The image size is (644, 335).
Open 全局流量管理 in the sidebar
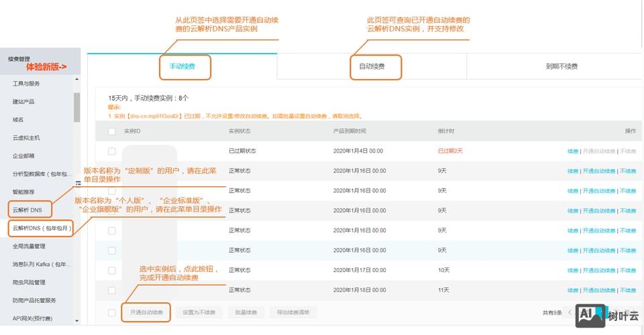[29, 246]
